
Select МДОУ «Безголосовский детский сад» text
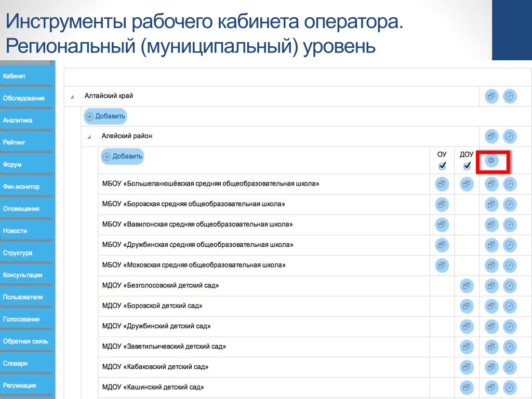(x=161, y=285)
